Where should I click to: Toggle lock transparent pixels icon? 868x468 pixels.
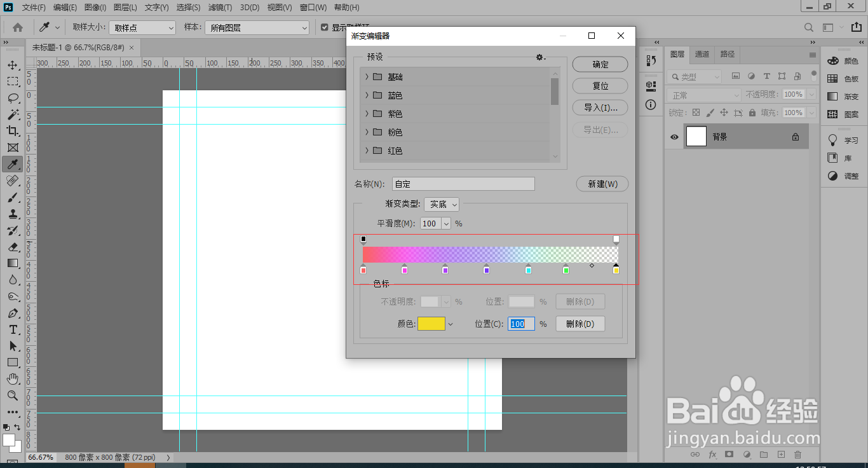tap(696, 113)
